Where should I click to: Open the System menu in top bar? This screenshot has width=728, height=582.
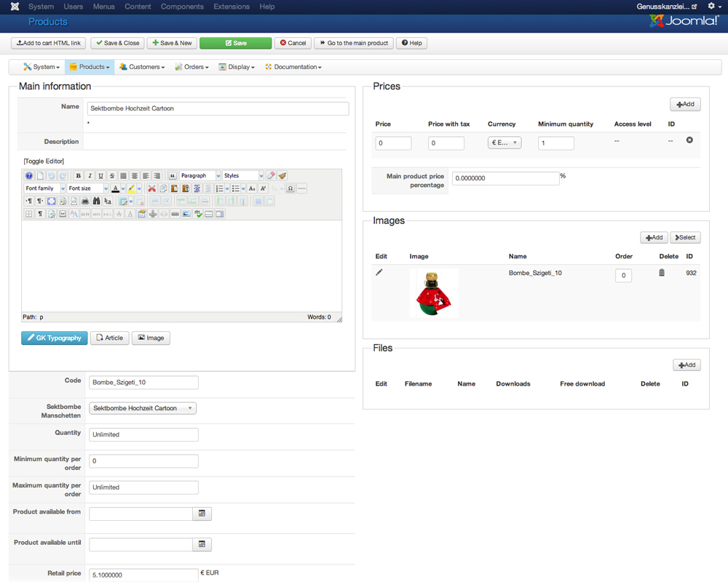click(x=41, y=7)
